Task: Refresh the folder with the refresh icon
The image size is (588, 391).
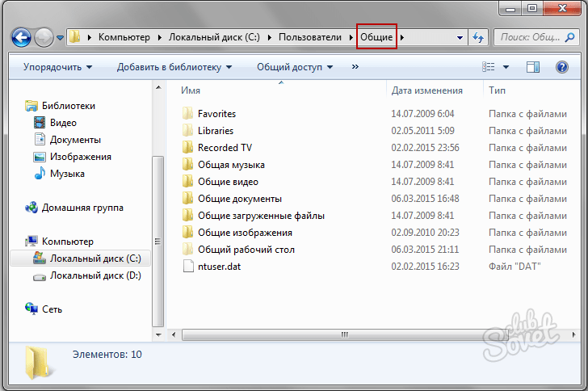Action: (x=478, y=37)
